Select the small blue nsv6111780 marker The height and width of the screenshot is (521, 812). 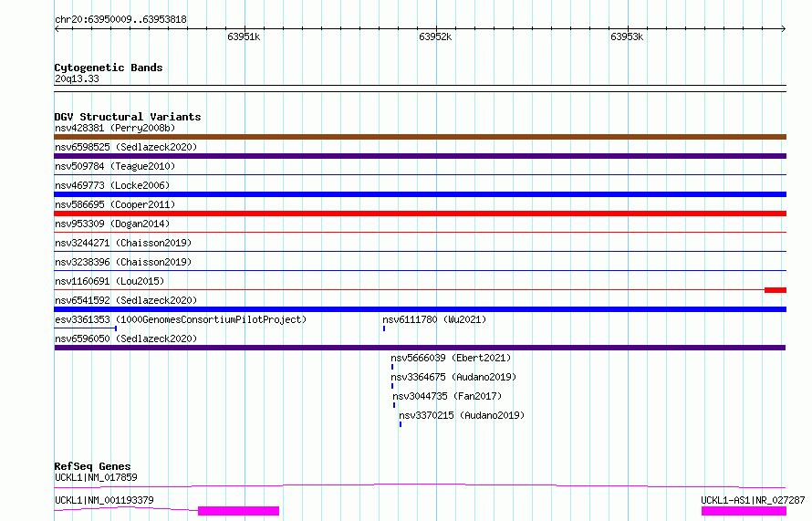384,328
